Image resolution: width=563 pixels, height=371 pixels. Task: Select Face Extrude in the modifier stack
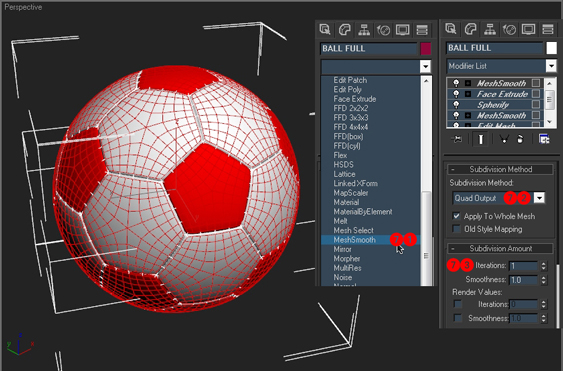coord(502,94)
